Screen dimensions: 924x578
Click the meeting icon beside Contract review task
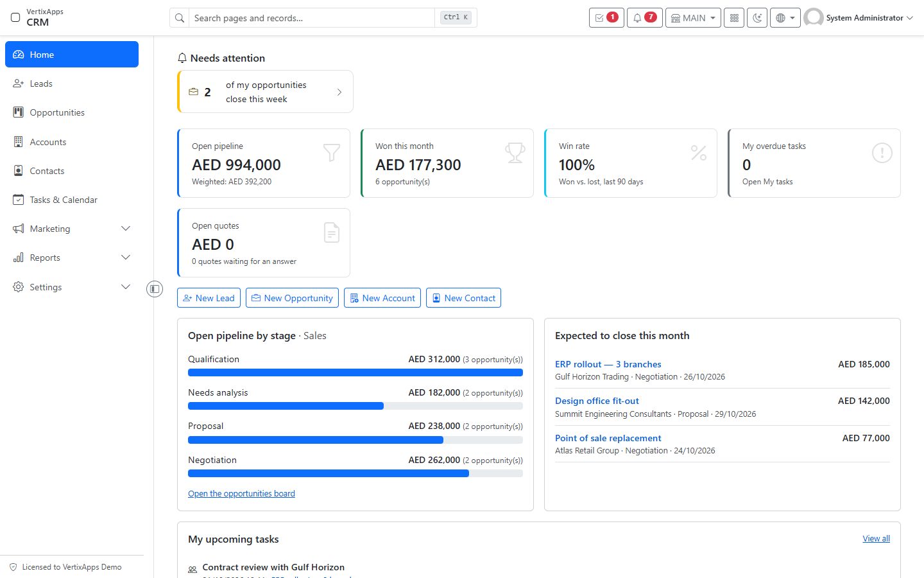coord(193,570)
